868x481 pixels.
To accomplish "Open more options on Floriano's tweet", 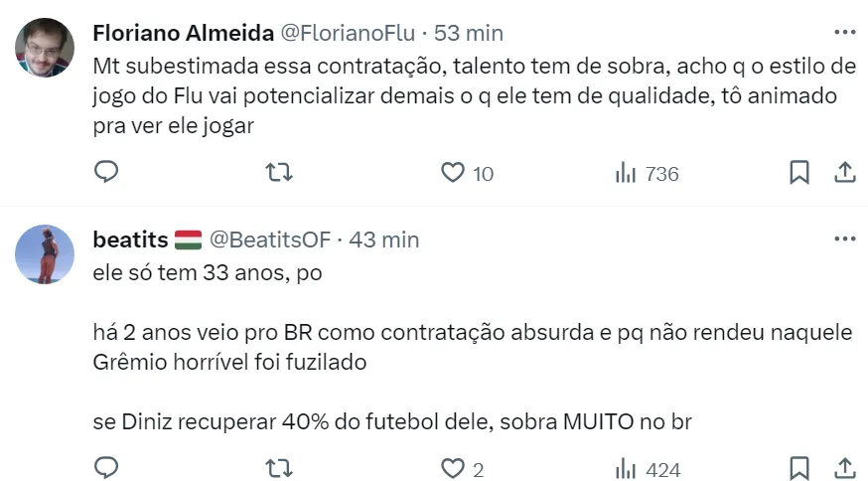I will 844,33.
